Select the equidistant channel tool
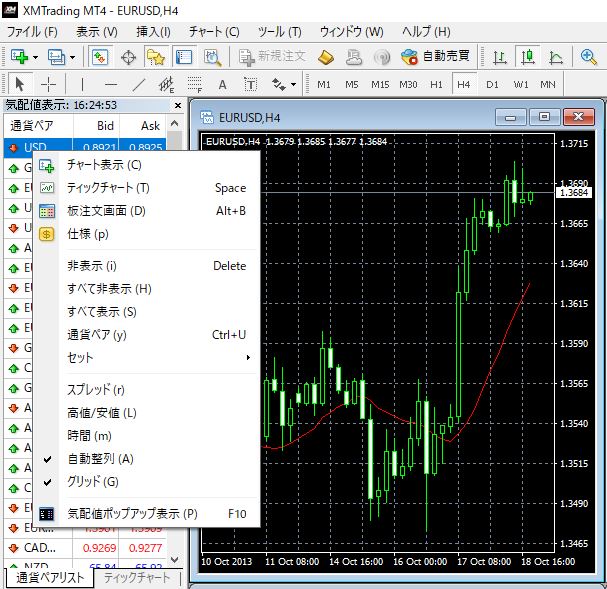 click(x=166, y=84)
